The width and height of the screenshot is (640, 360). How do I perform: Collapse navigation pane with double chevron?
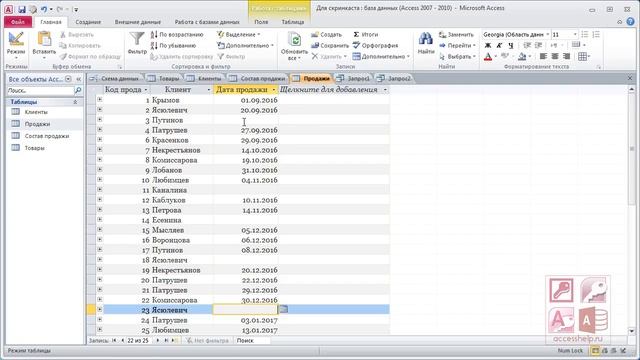click(x=78, y=79)
